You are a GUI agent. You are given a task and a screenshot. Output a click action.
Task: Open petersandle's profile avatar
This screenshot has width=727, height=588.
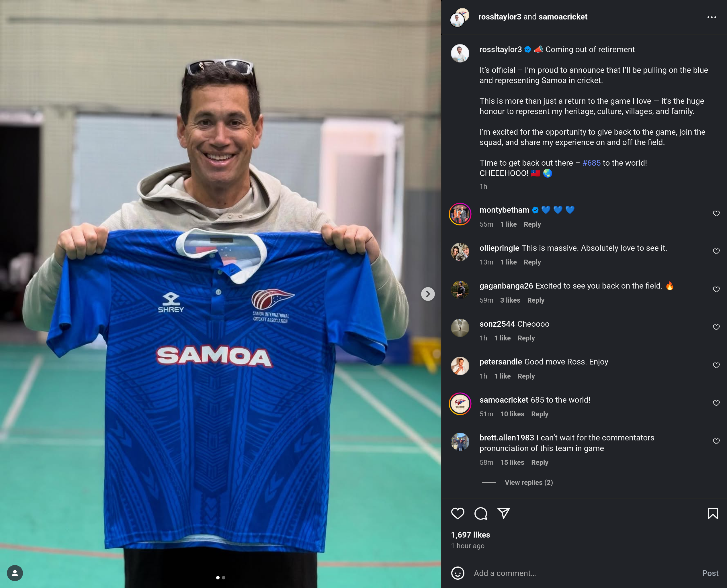point(460,366)
